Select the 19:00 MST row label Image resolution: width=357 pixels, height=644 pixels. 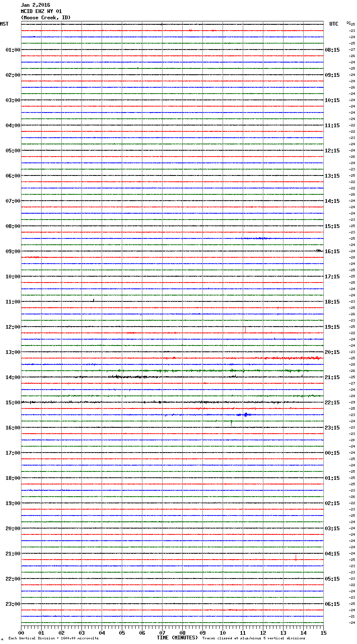(13, 503)
